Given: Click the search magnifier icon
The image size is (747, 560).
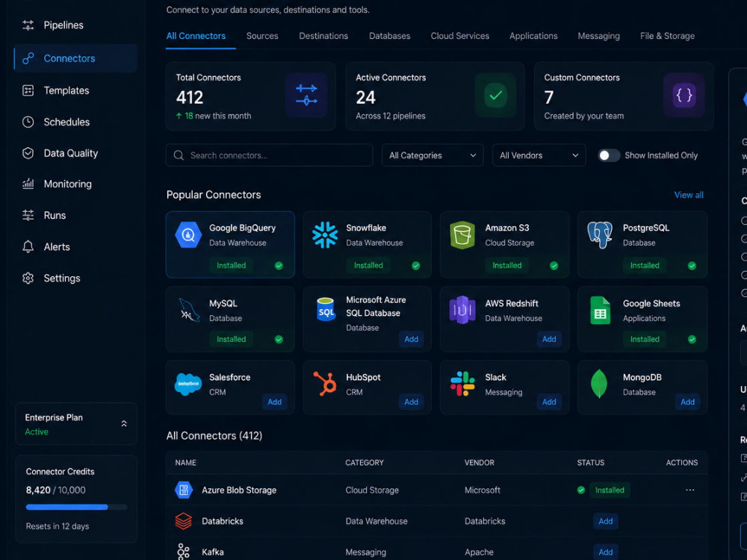Looking at the screenshot, I should point(179,155).
